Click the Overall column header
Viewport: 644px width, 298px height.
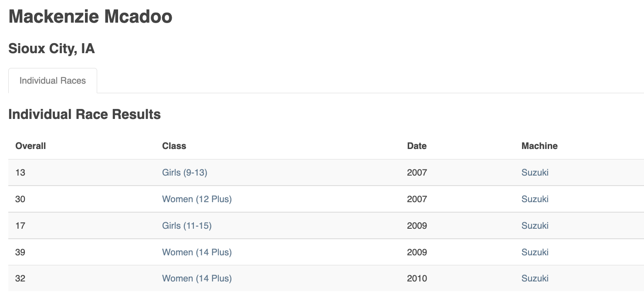[x=31, y=146]
